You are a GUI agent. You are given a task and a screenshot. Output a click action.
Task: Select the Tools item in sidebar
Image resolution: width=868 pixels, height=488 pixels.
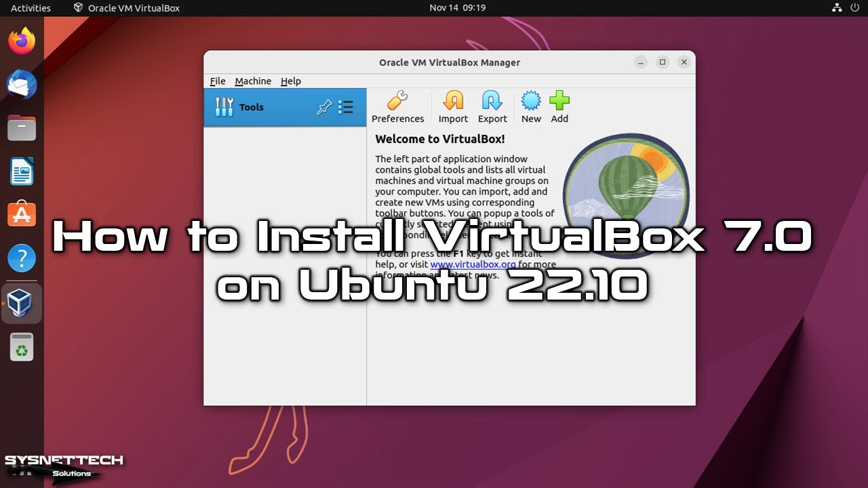(x=285, y=107)
